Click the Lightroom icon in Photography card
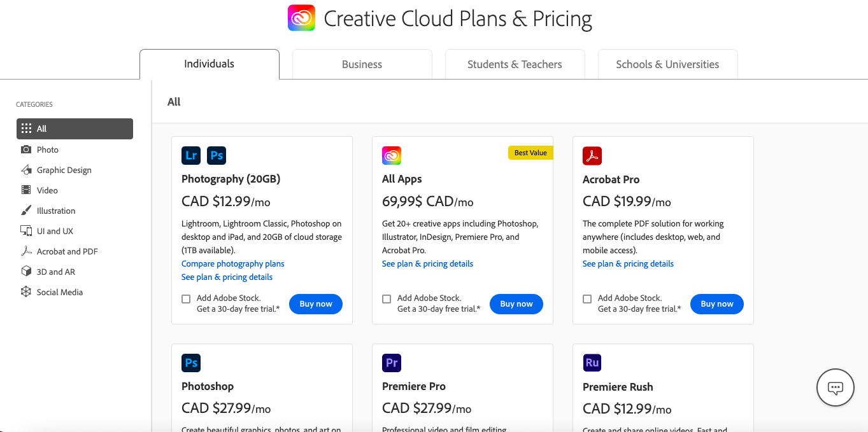Image resolution: width=868 pixels, height=432 pixels. tap(190, 155)
